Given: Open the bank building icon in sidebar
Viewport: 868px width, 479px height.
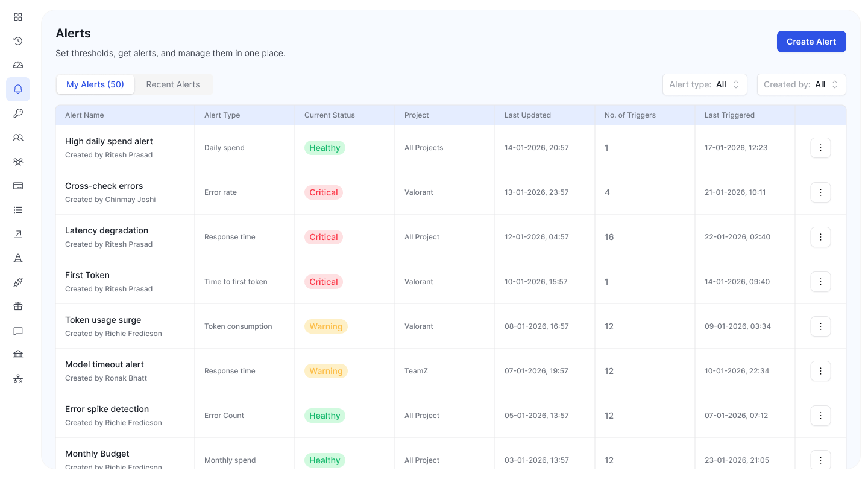Looking at the screenshot, I should pos(18,355).
